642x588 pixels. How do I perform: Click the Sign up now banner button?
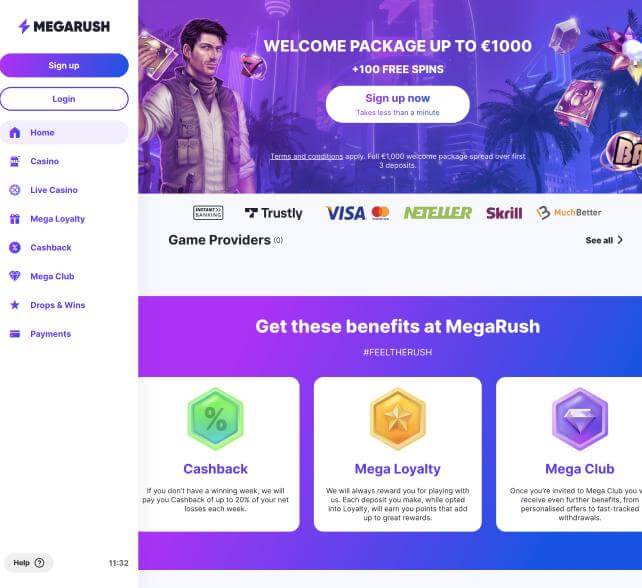coord(398,104)
